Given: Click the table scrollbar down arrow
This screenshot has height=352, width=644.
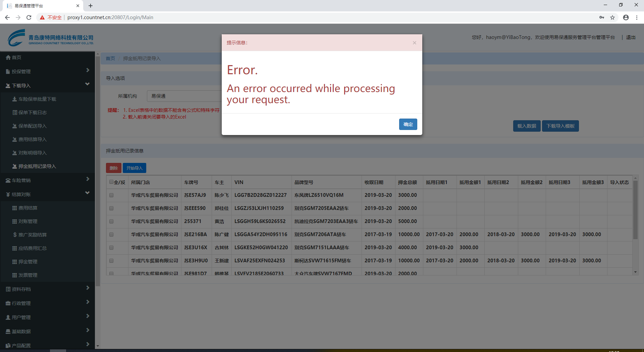Looking at the screenshot, I should (x=635, y=272).
